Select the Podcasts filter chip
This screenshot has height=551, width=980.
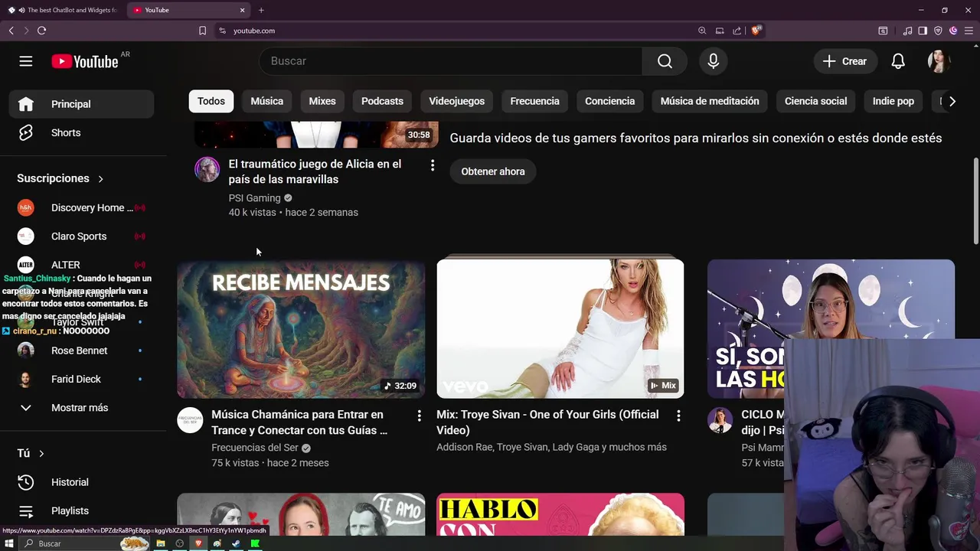tap(382, 101)
